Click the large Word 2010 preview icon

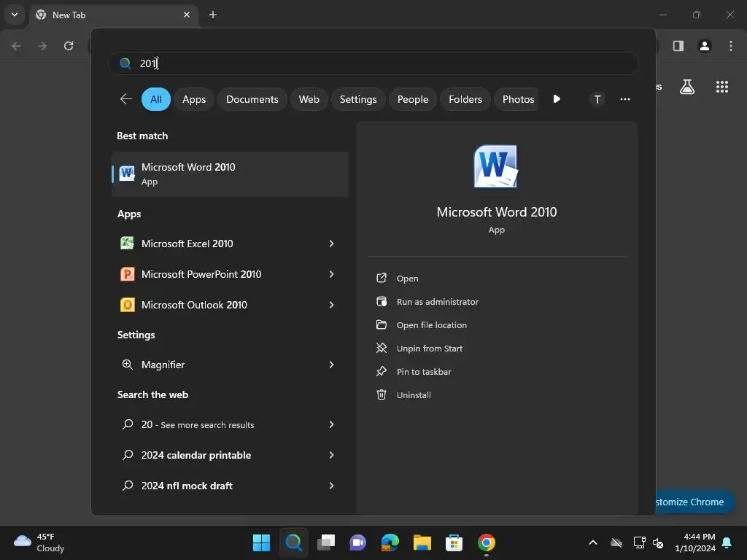[x=496, y=167]
